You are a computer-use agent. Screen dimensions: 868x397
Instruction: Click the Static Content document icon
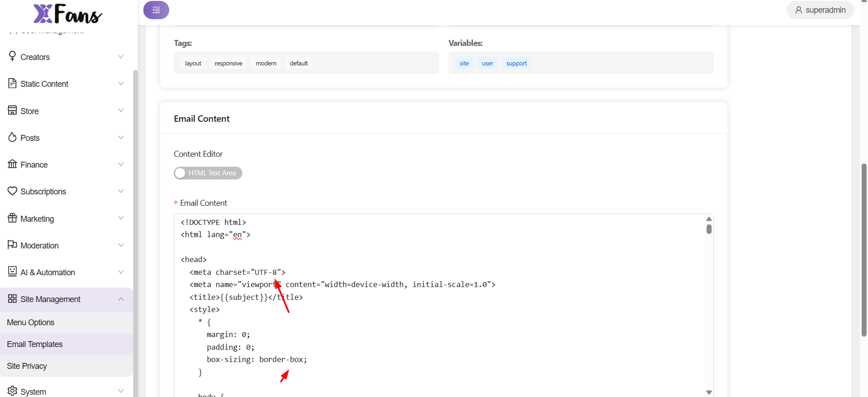click(x=12, y=84)
